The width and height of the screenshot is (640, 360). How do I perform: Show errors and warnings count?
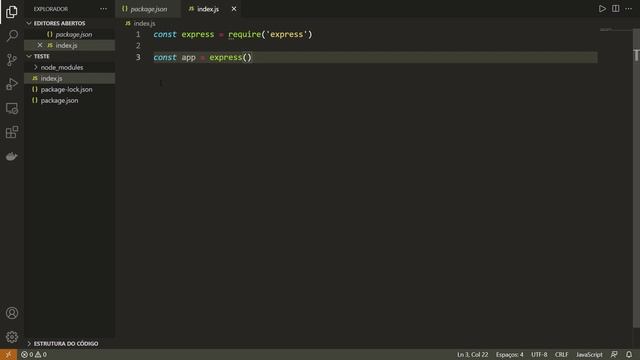click(x=33, y=355)
